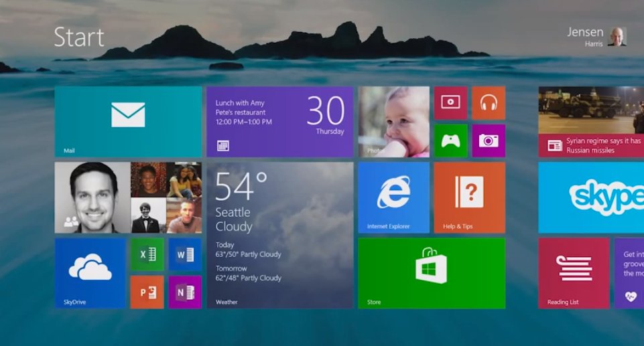
Task: Launch Word from the small blue tile
Action: [x=185, y=254]
